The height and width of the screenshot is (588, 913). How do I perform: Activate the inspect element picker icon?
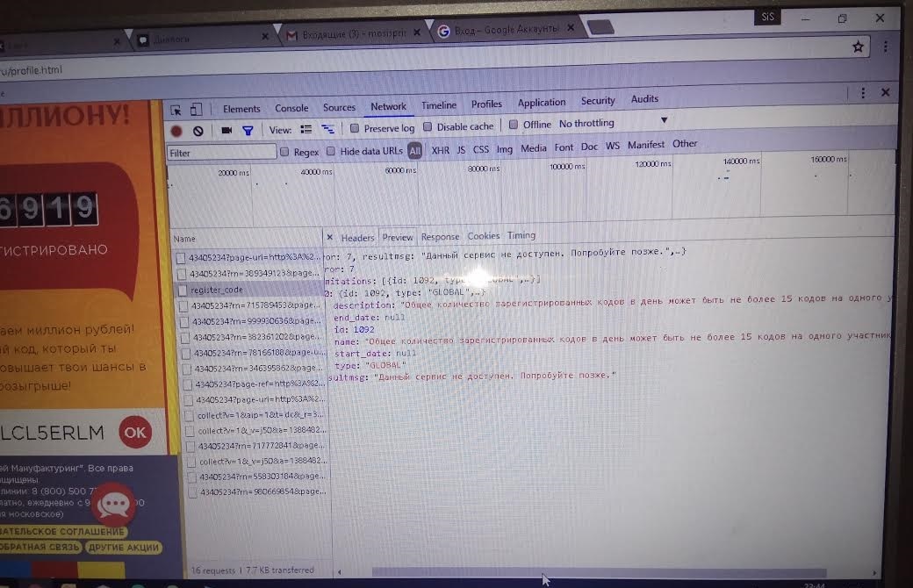[176, 110]
